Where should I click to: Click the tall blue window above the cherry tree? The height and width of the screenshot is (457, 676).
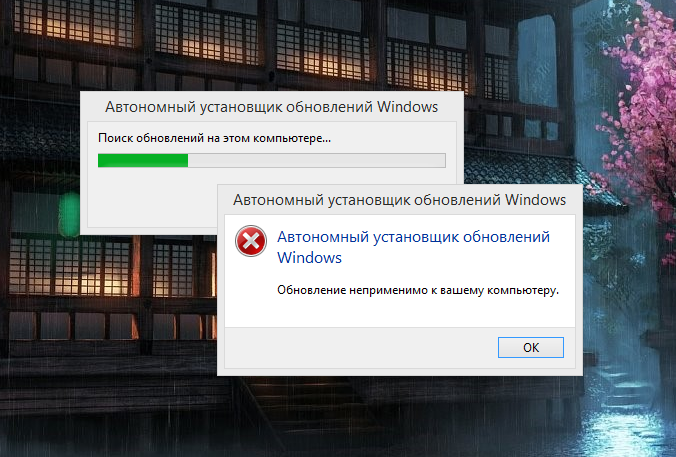[537, 60]
